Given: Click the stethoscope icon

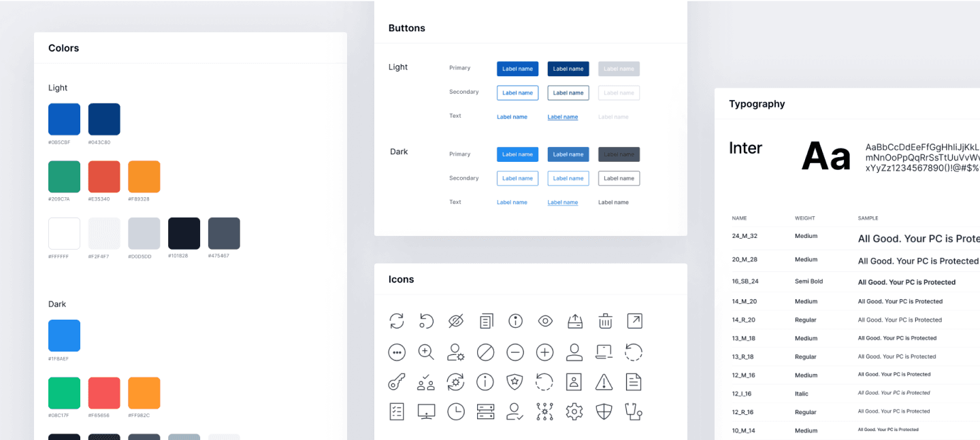Looking at the screenshot, I should (634, 411).
